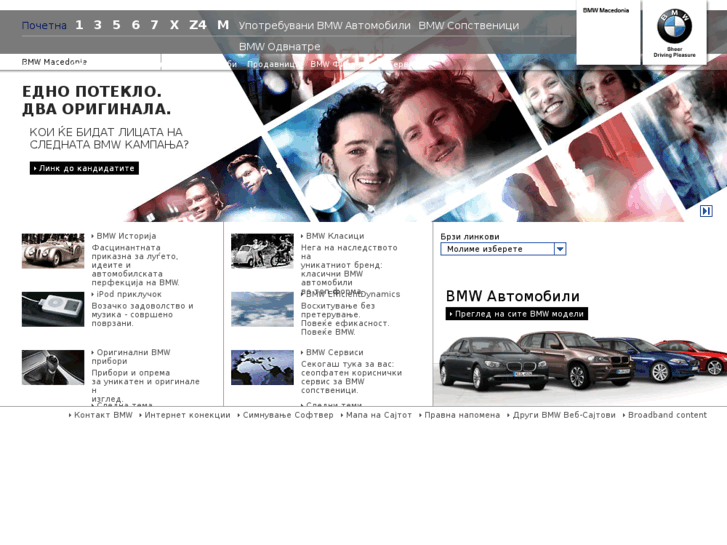Click Линк до кандидатите button
This screenshot has height=545, width=727.
84,168
